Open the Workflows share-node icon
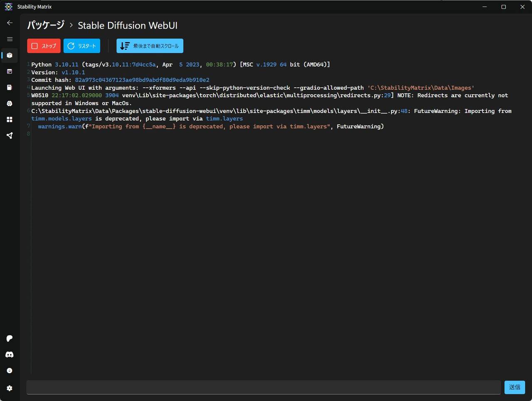532x401 pixels. pos(10,135)
